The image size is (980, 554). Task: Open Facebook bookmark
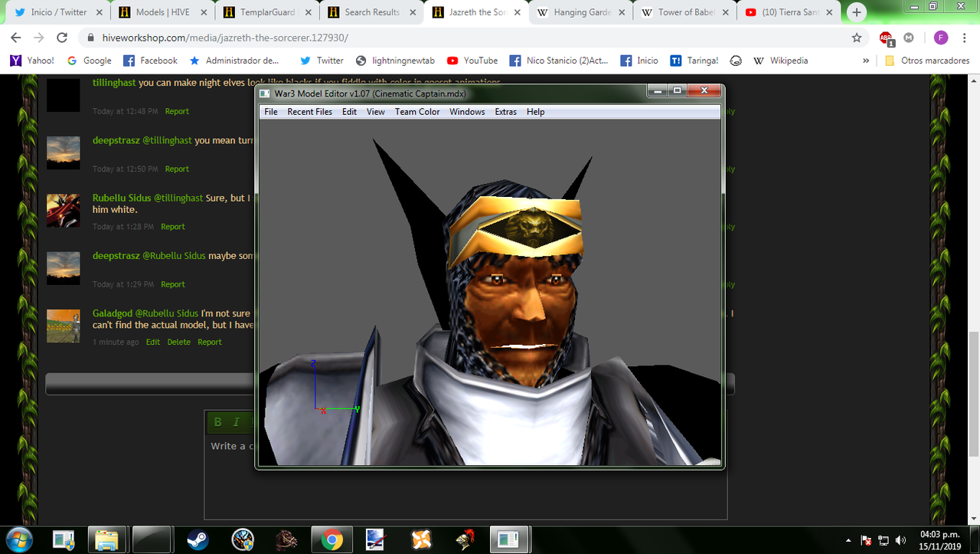150,61
